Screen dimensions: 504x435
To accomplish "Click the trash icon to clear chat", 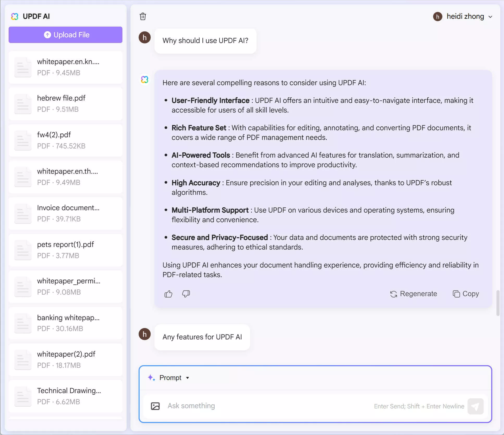I will 143,16.
